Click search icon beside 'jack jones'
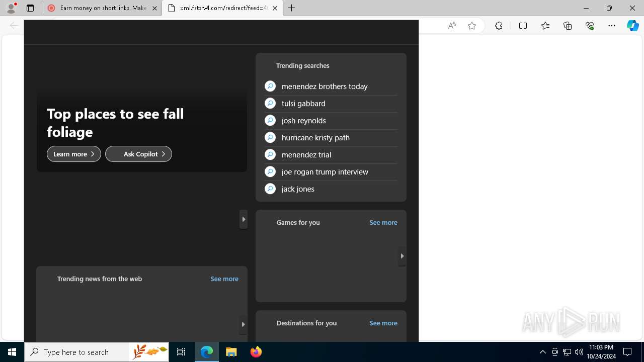The width and height of the screenshot is (644, 362). point(270,189)
